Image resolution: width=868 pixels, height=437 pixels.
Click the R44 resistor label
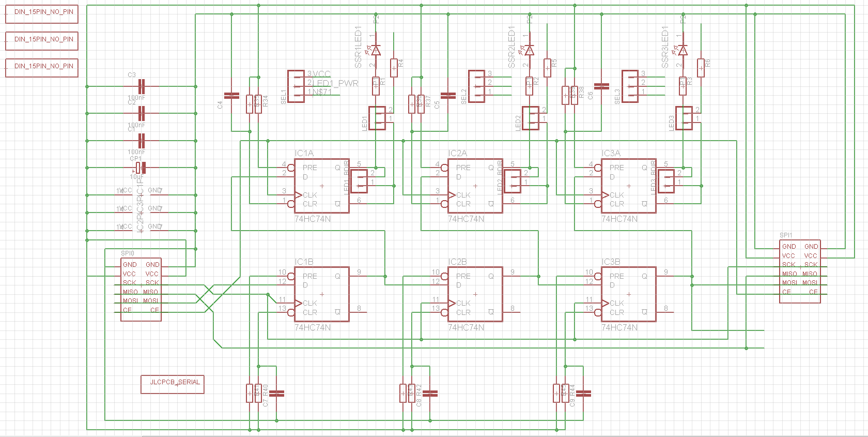(x=572, y=390)
